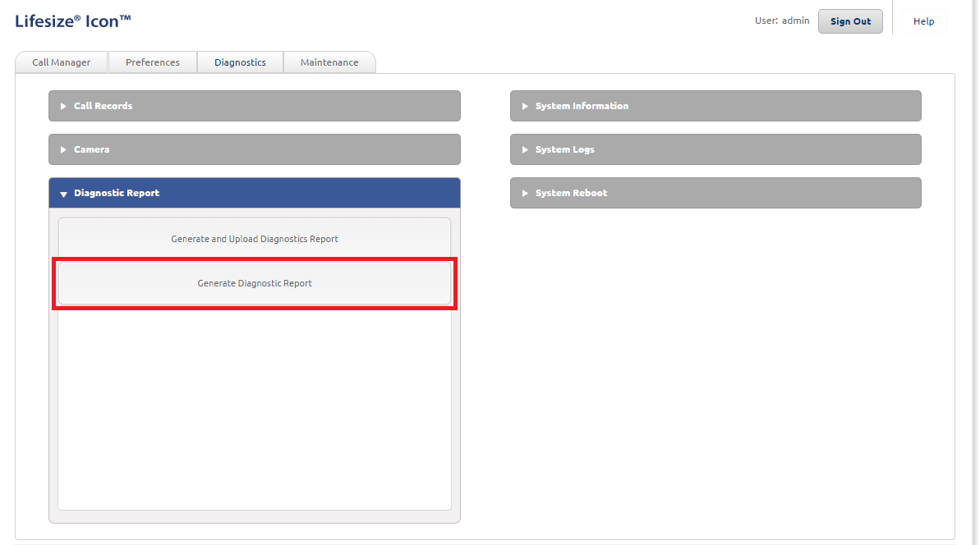
Task: Click Generate and Upload Diagnostics Report
Action: 255,238
